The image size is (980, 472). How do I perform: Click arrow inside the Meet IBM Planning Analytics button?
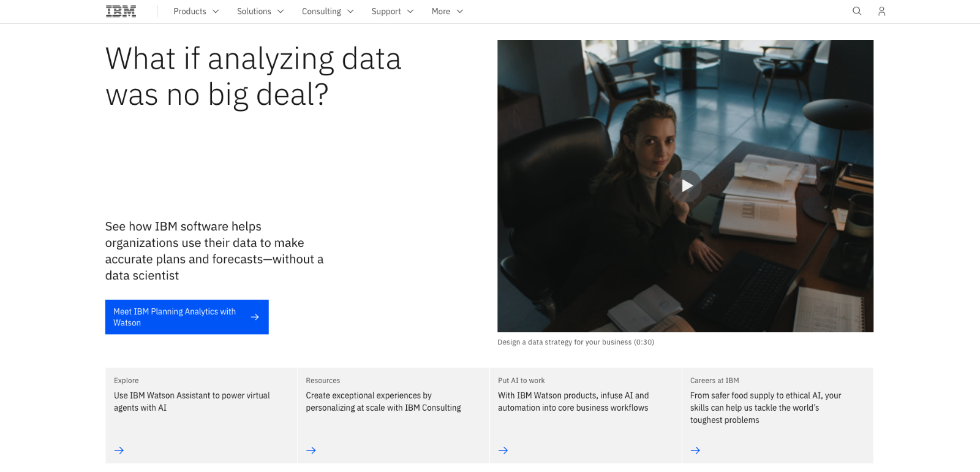coord(255,317)
